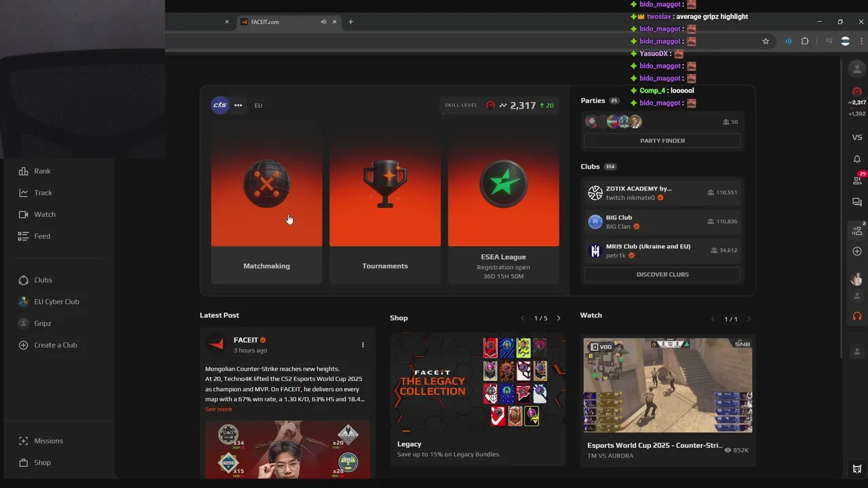Open browser extensions puzzle icon
Viewport: 868px width, 488px height.
pos(805,41)
